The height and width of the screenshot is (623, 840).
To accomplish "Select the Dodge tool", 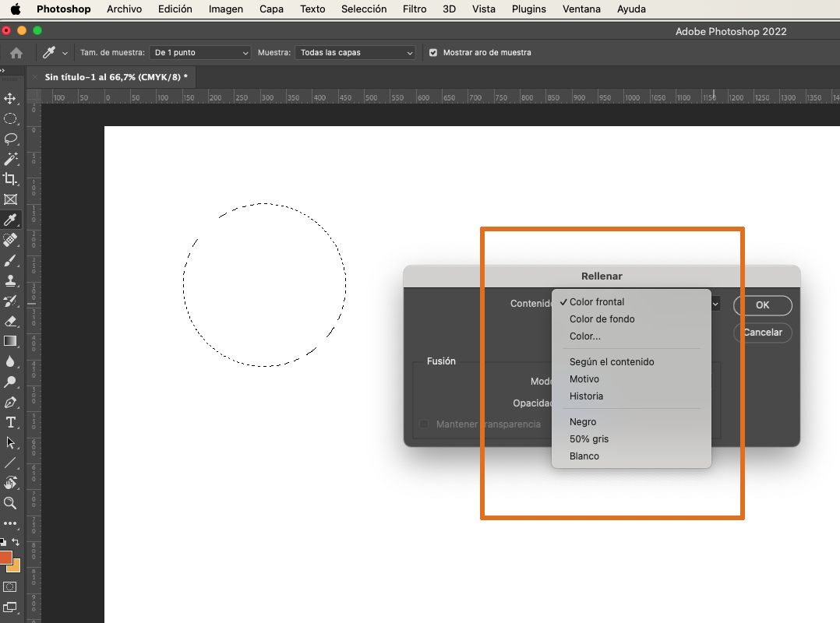I will point(10,382).
